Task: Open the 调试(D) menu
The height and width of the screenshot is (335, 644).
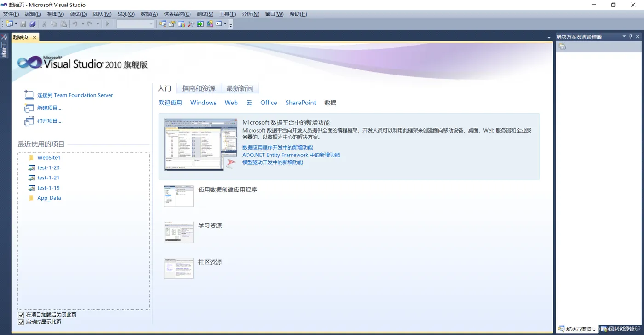Action: [79, 14]
